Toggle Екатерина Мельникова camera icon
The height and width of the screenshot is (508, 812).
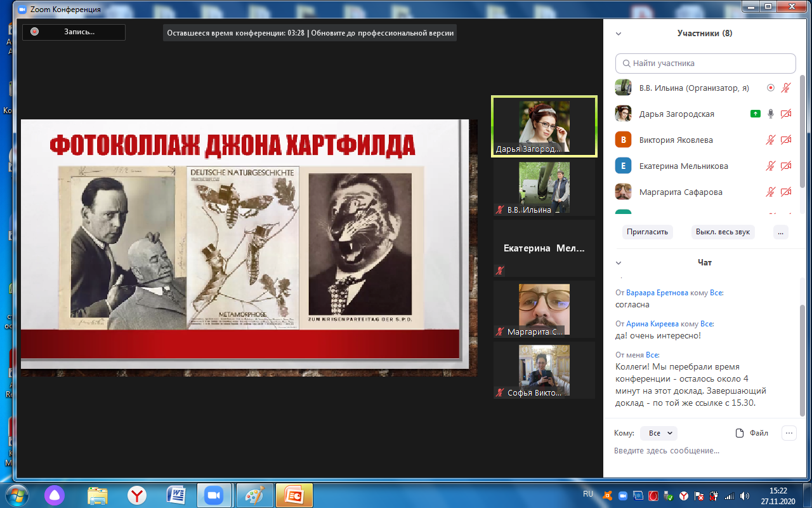[x=786, y=166]
